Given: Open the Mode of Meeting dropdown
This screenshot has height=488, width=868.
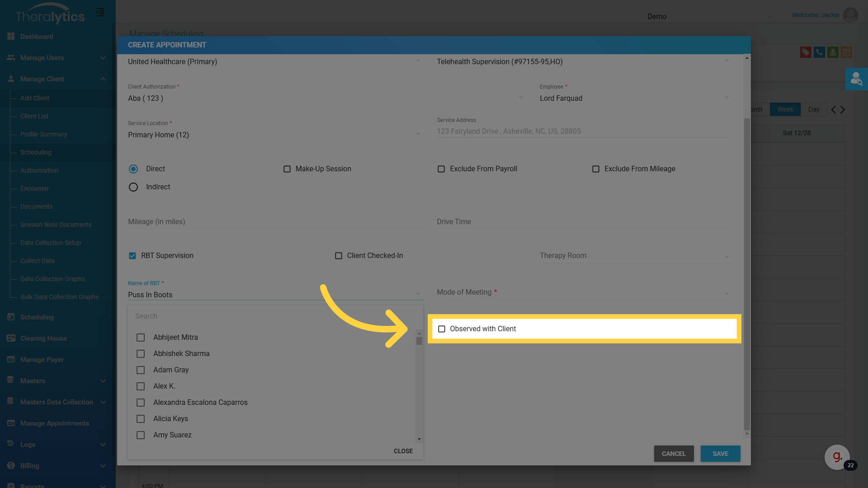Looking at the screenshot, I should pyautogui.click(x=583, y=293).
